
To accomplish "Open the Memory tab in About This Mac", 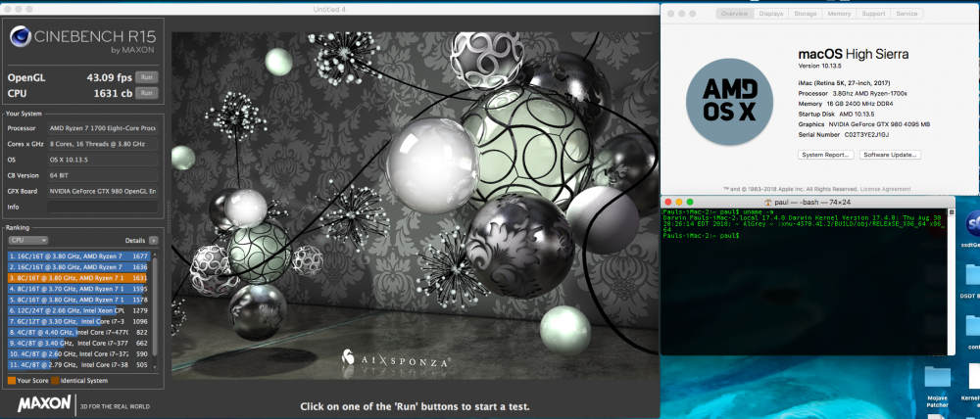I will click(839, 13).
